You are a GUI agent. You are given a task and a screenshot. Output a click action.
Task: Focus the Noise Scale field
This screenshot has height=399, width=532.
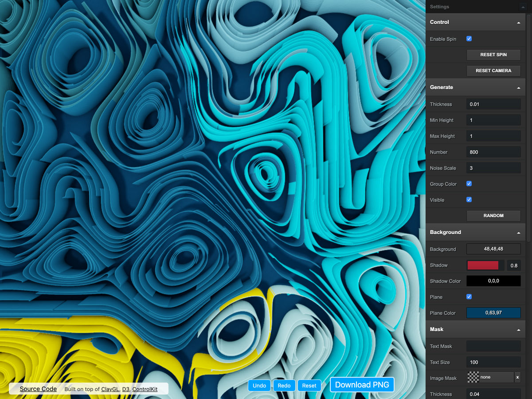493,168
